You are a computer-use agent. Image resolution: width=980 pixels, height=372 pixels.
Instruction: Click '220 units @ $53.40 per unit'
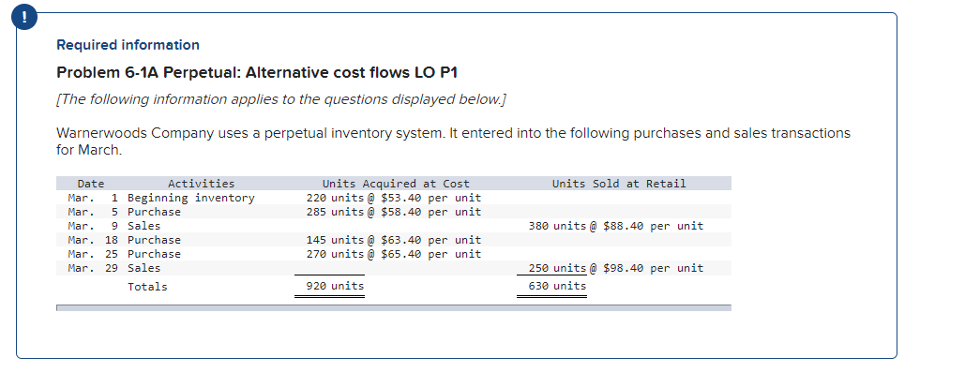point(394,198)
